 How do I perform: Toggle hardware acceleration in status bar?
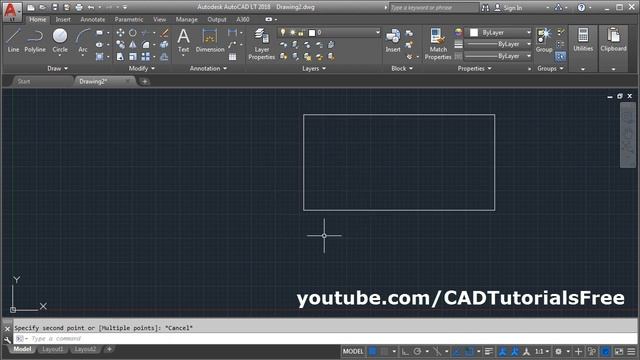point(606,351)
